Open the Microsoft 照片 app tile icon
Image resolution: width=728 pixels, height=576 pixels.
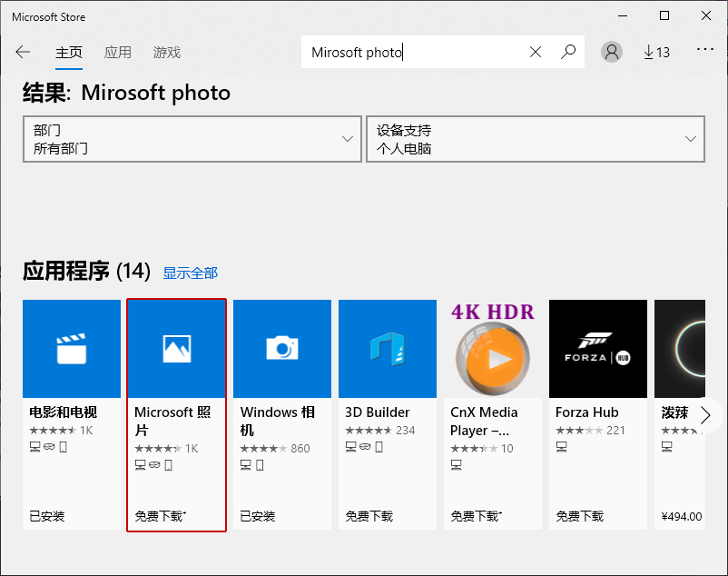pos(176,348)
